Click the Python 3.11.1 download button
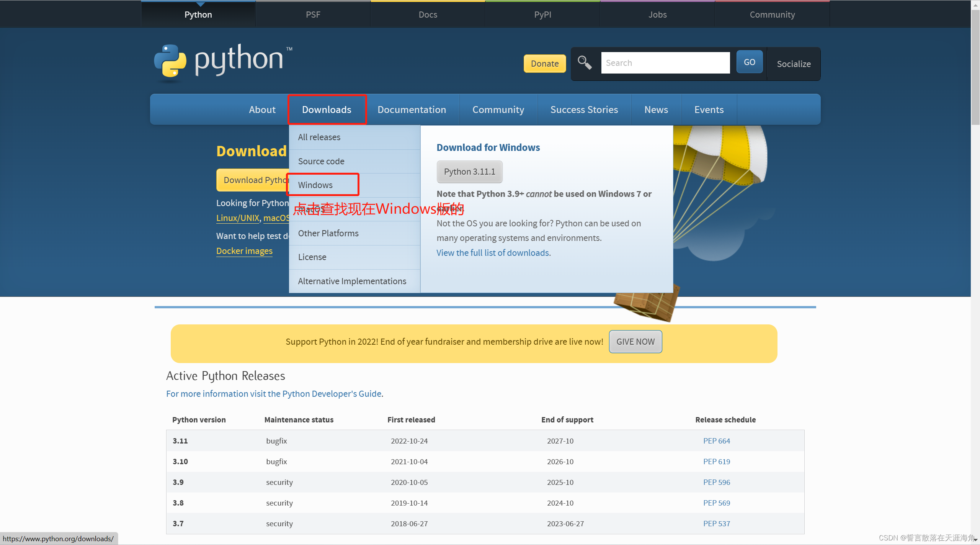The height and width of the screenshot is (545, 980). (469, 172)
